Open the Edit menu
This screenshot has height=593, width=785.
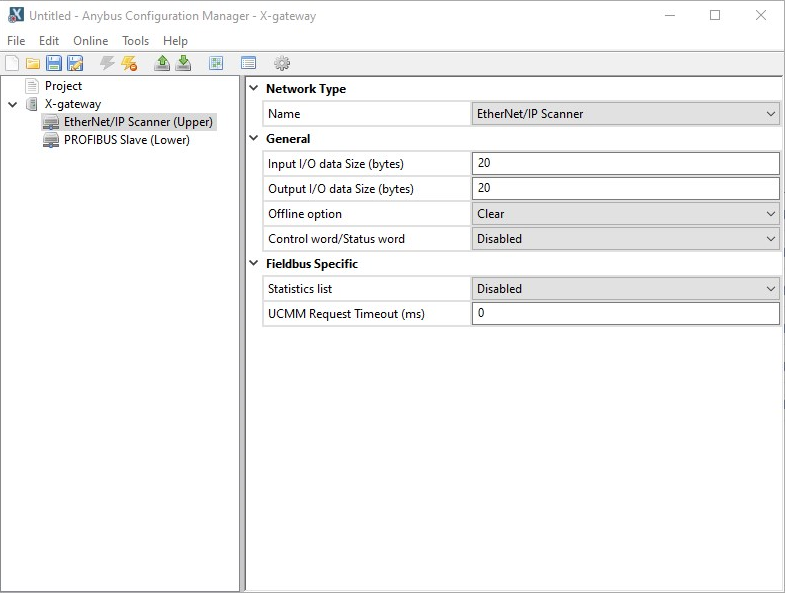tap(49, 41)
